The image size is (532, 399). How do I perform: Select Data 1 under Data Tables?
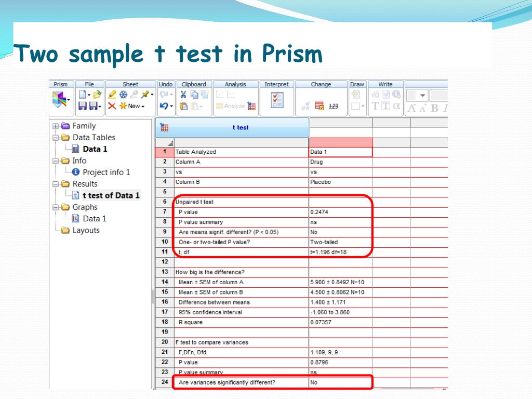point(95,149)
